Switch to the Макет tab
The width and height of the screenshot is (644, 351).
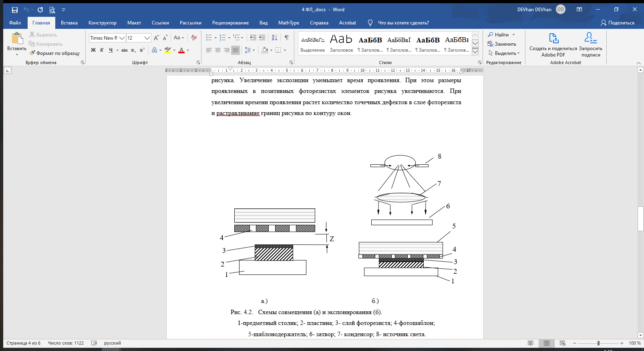[134, 23]
